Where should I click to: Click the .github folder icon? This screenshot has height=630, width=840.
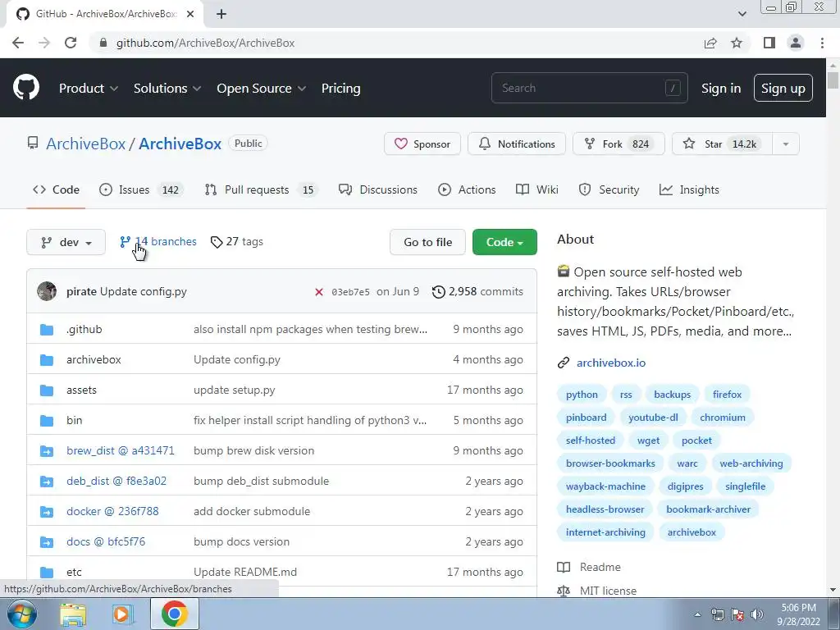(x=47, y=330)
